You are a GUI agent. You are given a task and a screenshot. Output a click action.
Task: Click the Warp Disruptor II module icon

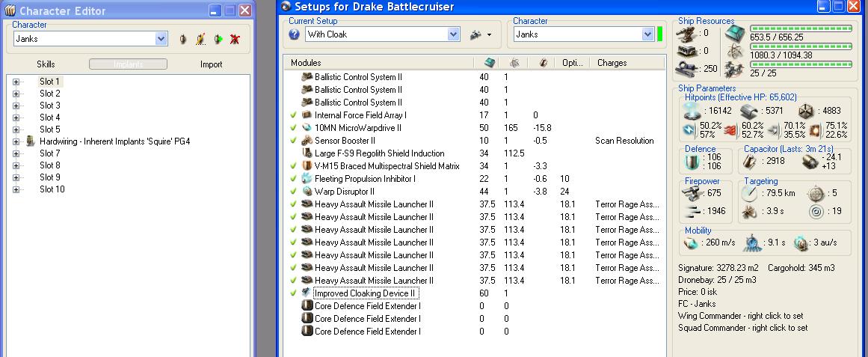307,192
